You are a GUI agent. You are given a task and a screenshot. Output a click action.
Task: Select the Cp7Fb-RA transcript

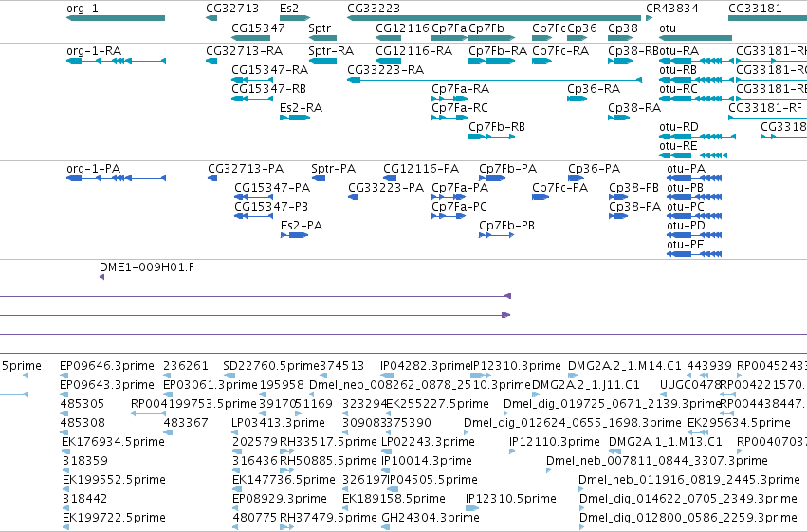coord(491,61)
